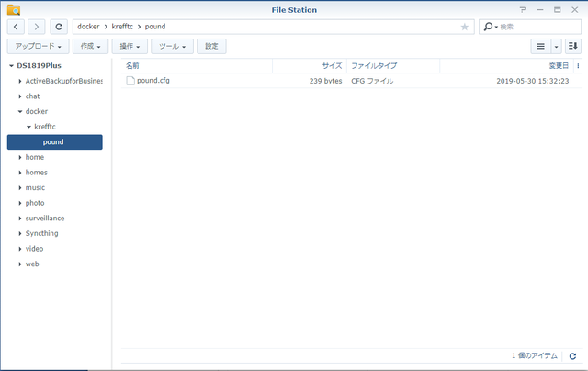Go forward with the forward arrow

[37, 27]
